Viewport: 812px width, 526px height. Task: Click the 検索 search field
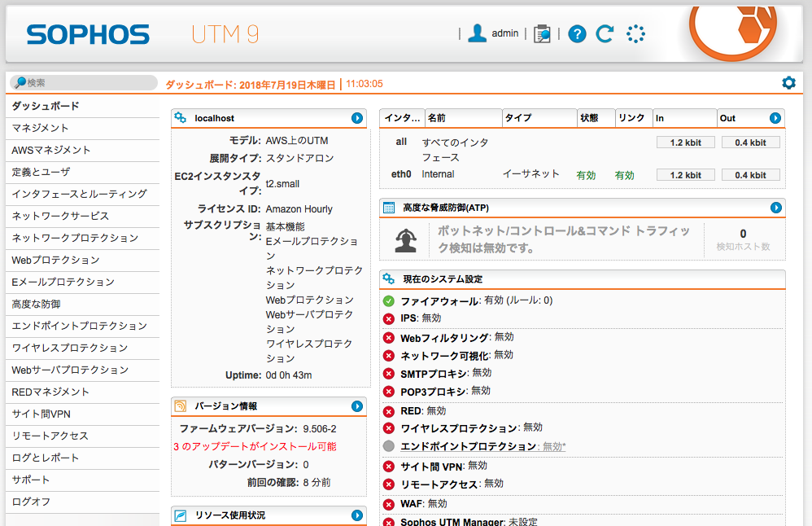[x=85, y=83]
